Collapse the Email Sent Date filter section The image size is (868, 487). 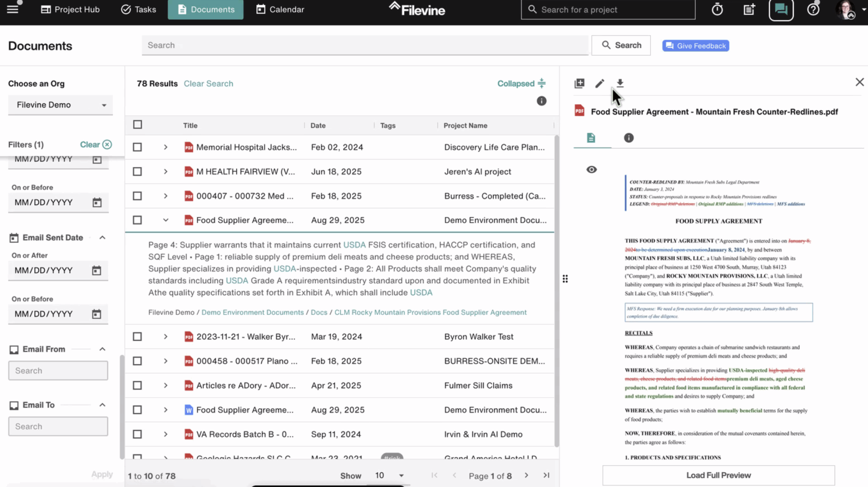click(102, 238)
